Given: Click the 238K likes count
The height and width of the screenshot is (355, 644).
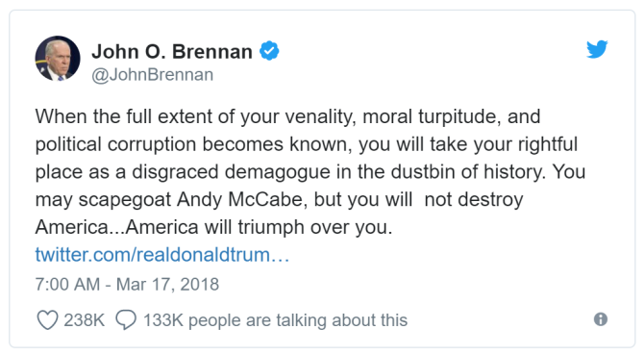Looking at the screenshot, I should (x=85, y=320).
